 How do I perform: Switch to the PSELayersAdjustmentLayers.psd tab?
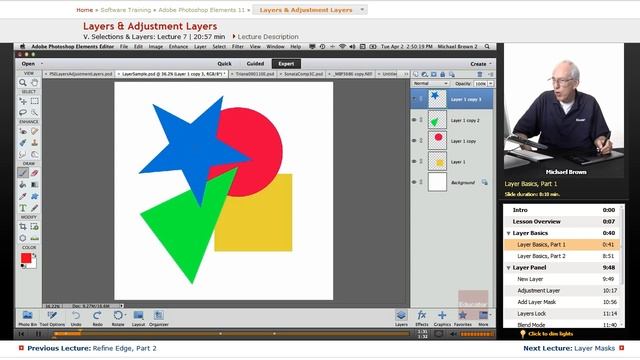[80, 74]
